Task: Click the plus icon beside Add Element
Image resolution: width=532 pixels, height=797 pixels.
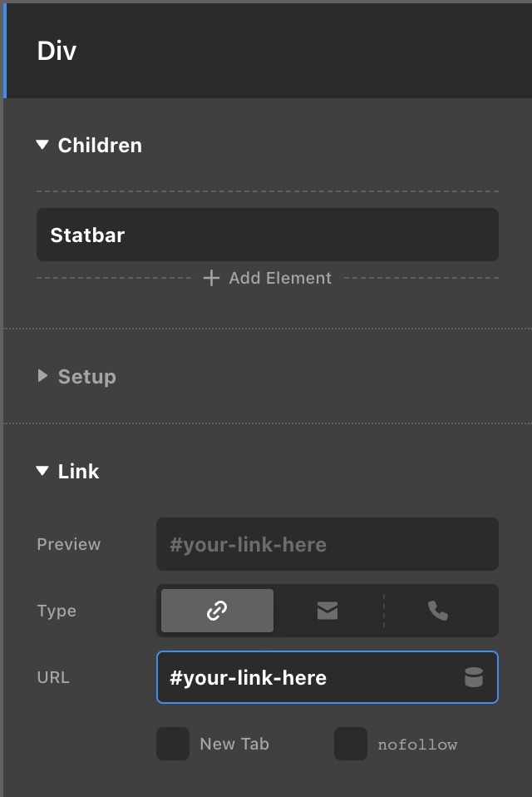Action: coord(211,278)
